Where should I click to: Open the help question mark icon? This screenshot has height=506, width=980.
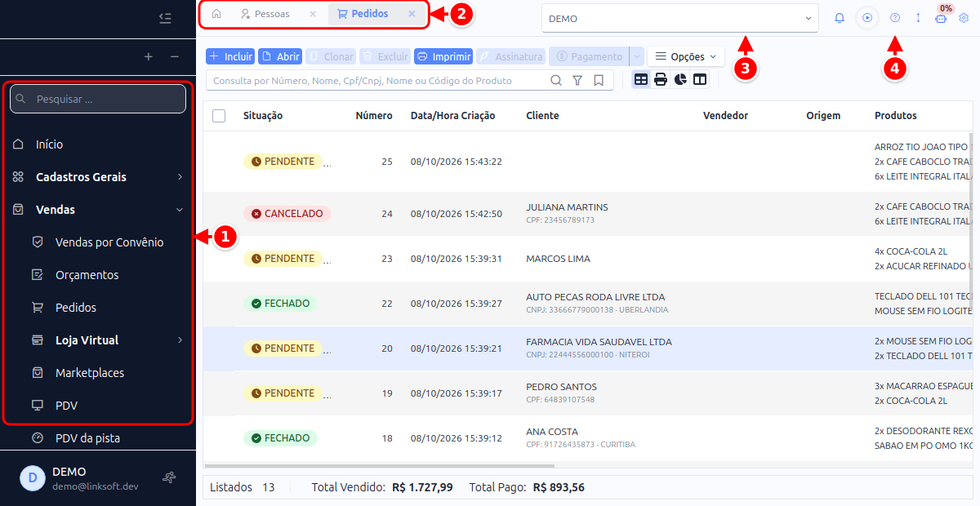pos(895,17)
